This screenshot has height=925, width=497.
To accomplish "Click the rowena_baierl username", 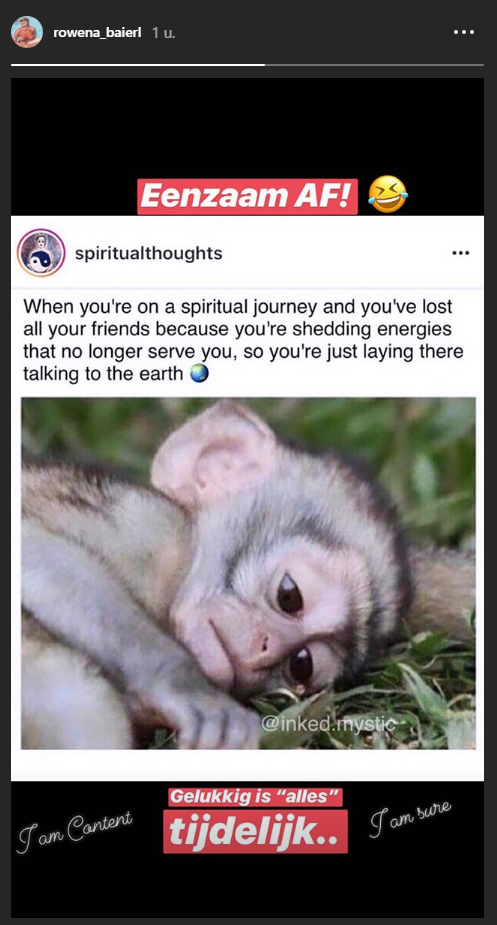I will (97, 33).
